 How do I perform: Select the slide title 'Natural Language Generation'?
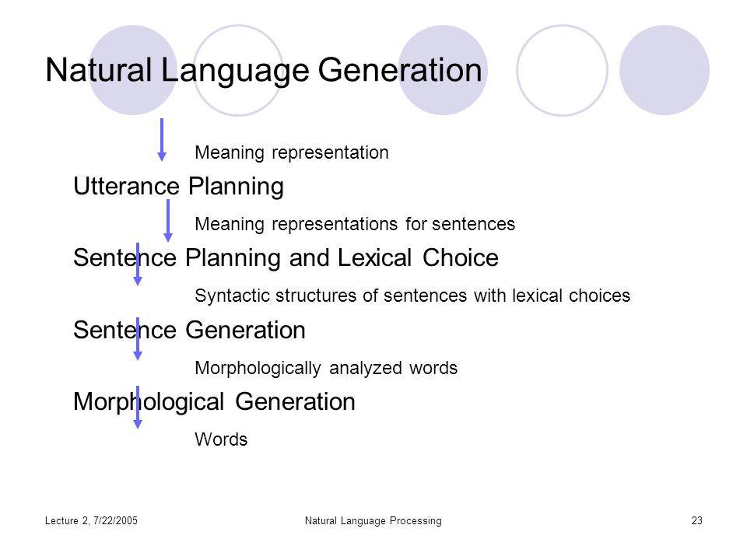point(264,71)
